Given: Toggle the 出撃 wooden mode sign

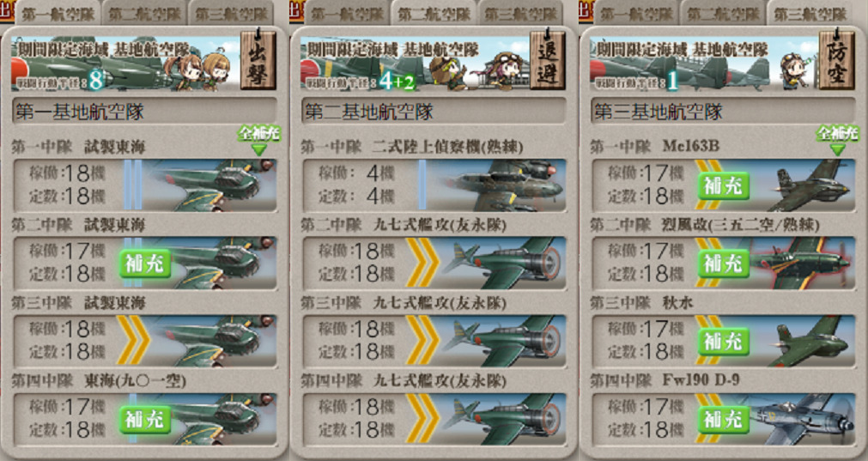Looking at the screenshot, I should (258, 60).
